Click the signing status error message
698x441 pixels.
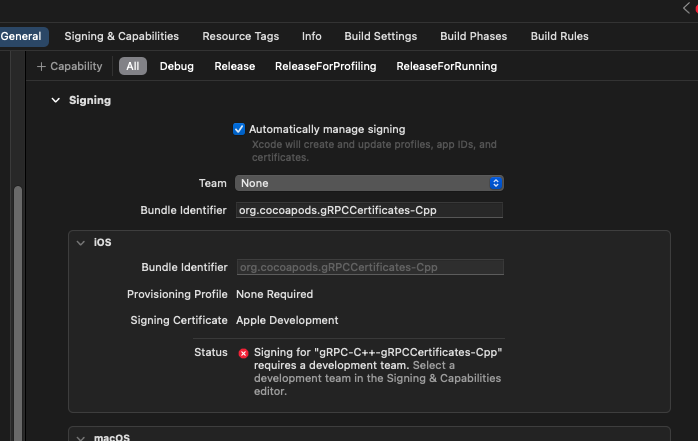(378, 372)
